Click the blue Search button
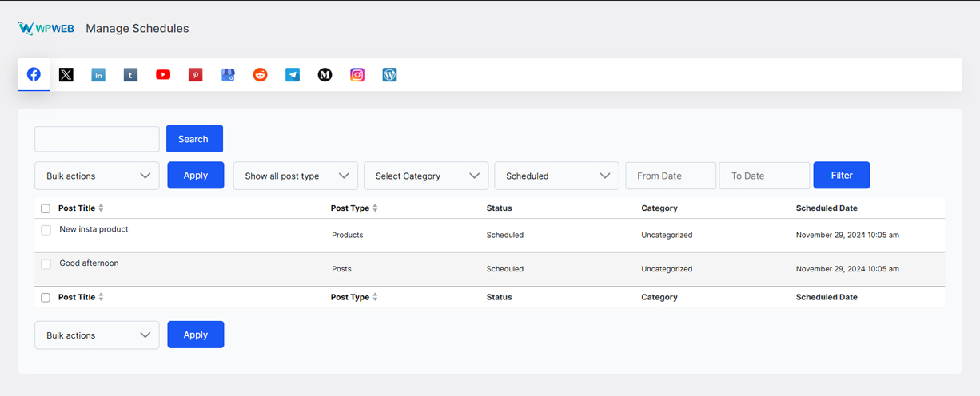980x396 pixels. tap(194, 139)
